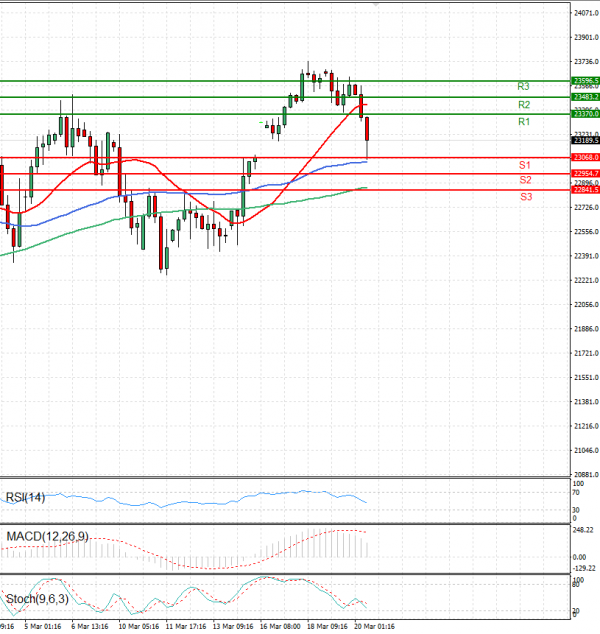Click the 21046.0 price axis value
Viewport: 600px width, 634px height.
[x=586, y=450]
